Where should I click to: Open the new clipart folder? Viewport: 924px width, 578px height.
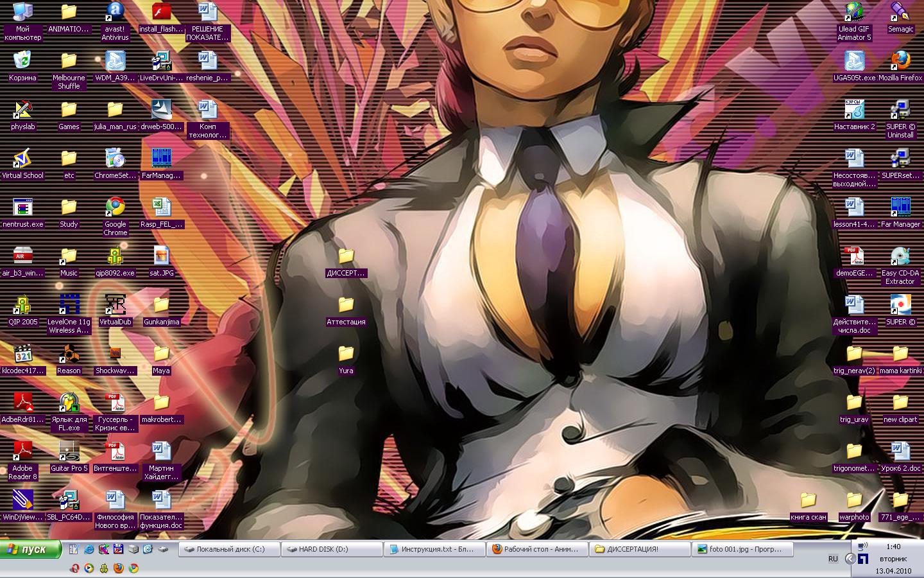coord(900,408)
